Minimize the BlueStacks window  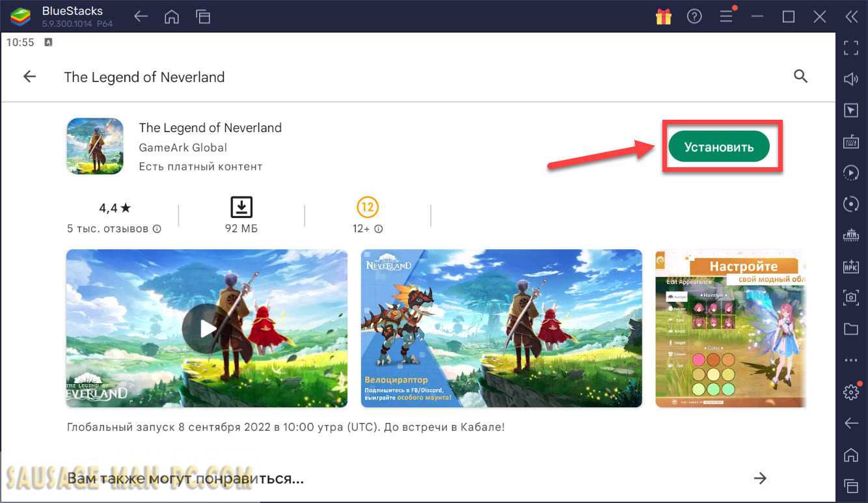pyautogui.click(x=757, y=17)
